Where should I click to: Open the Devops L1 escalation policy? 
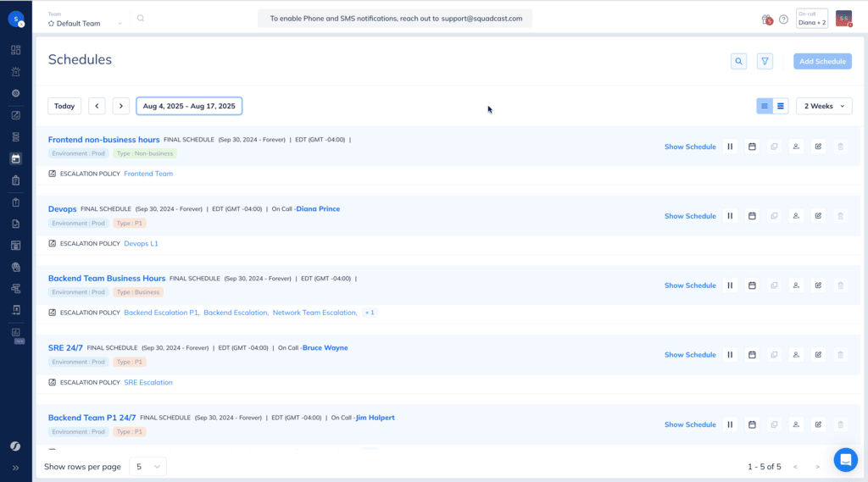click(142, 243)
